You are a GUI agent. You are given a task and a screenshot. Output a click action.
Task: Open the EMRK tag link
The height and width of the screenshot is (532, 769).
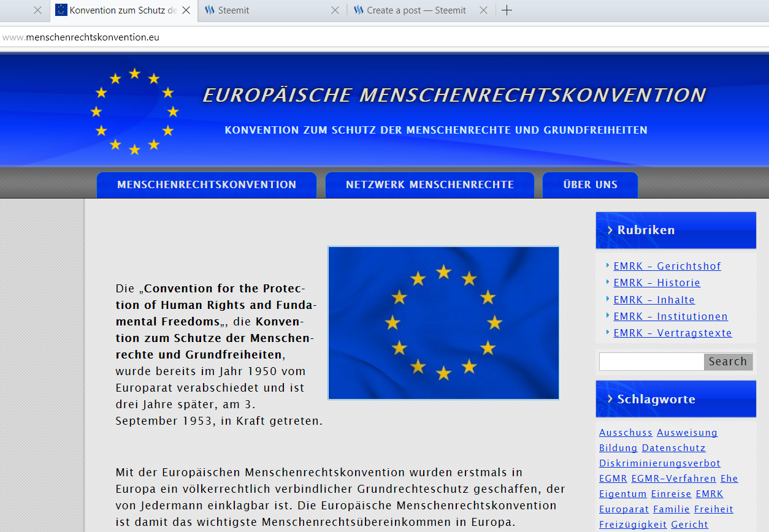pyautogui.click(x=710, y=494)
